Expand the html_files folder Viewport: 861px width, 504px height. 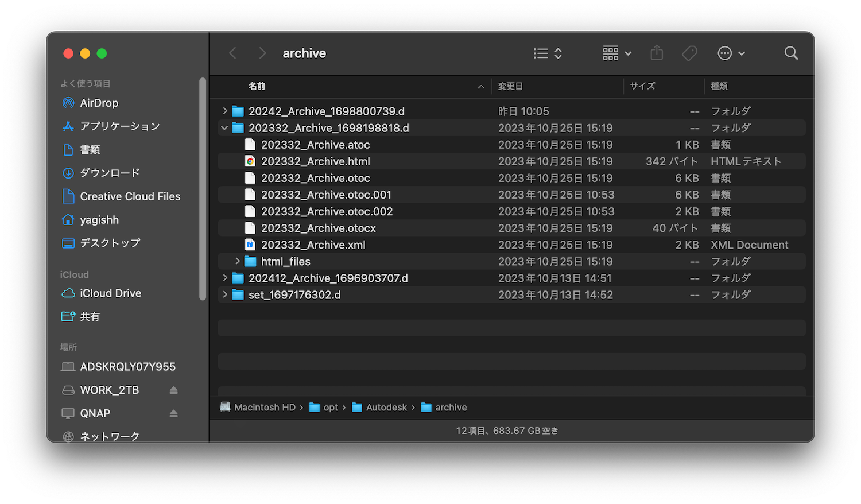[238, 261]
